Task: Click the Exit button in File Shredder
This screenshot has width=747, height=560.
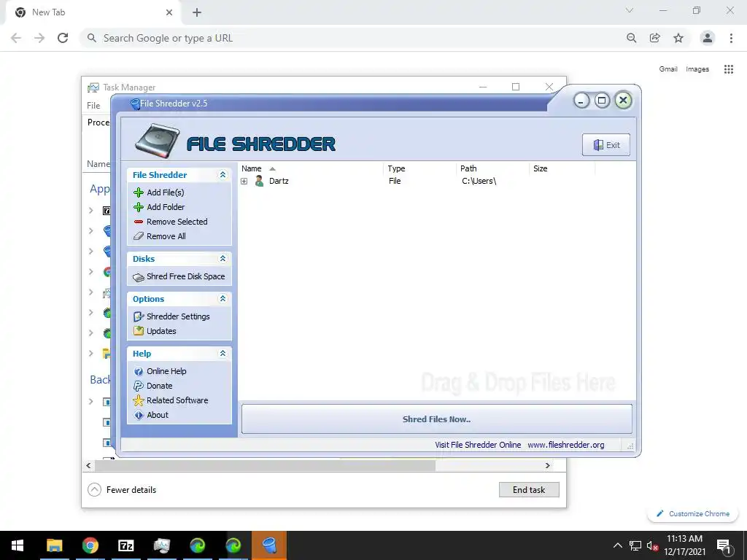Action: point(606,145)
